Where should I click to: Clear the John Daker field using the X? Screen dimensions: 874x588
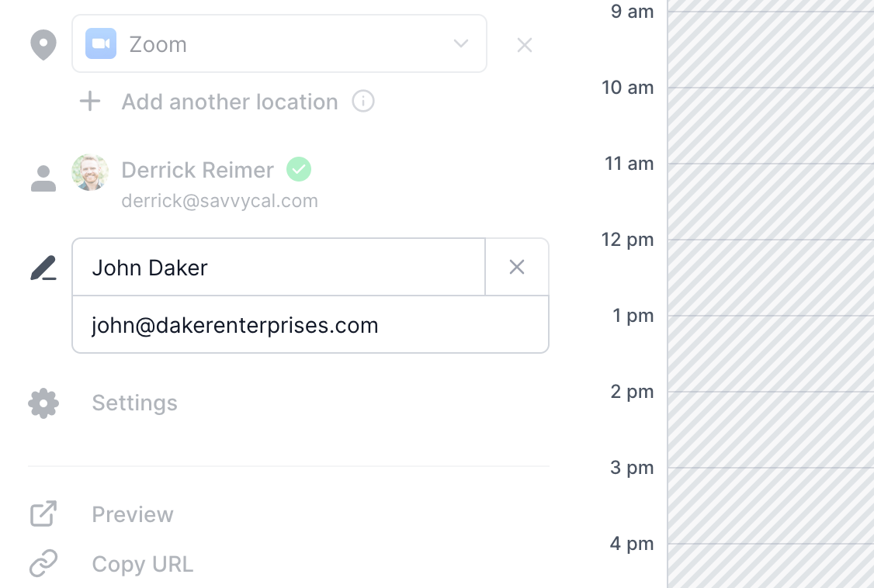click(516, 267)
